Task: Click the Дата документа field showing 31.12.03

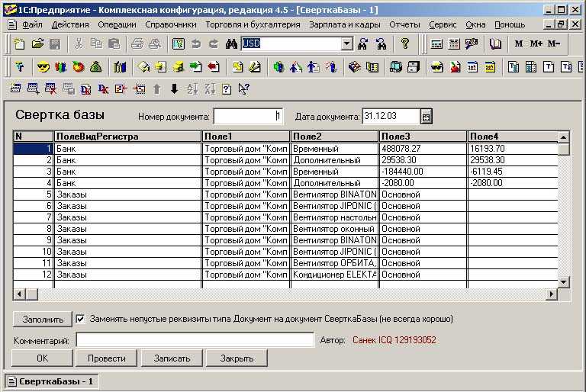Action: tap(391, 116)
